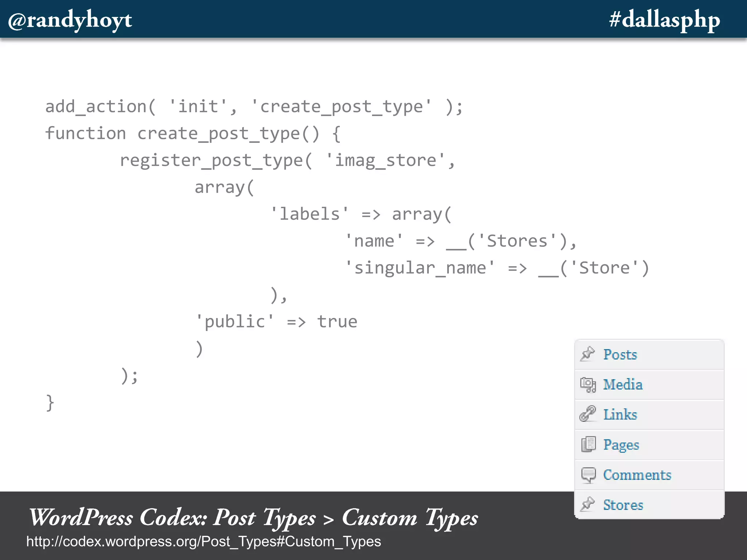Click the Stores pushpin icon
This screenshot has height=560, width=747.
(588, 505)
